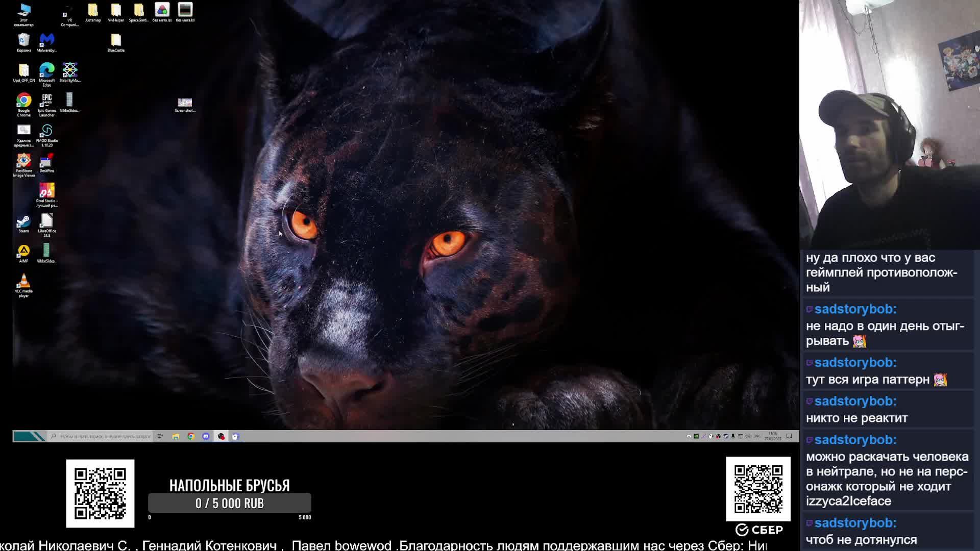This screenshot has width=980, height=551.
Task: Open Discord from the taskbar
Action: click(x=206, y=436)
